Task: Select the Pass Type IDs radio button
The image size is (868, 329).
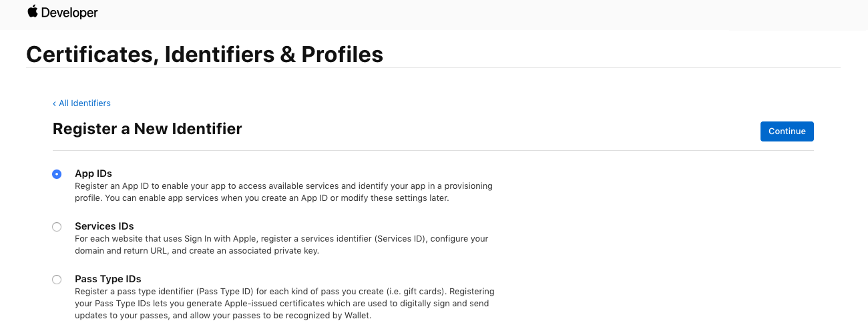Action: [x=57, y=280]
